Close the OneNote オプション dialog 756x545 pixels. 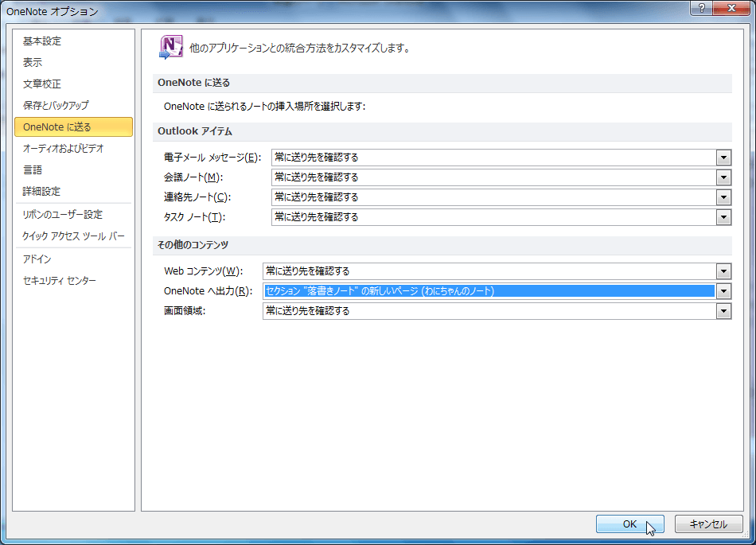pos(731,8)
